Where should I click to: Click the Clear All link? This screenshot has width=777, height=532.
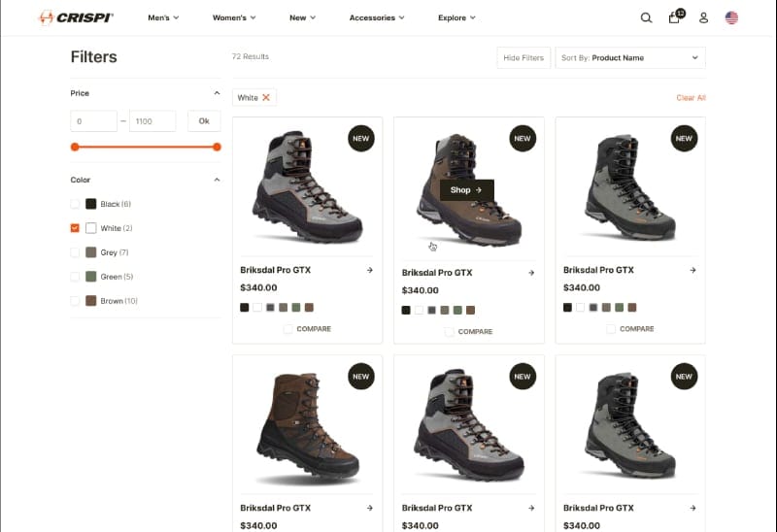pos(691,98)
